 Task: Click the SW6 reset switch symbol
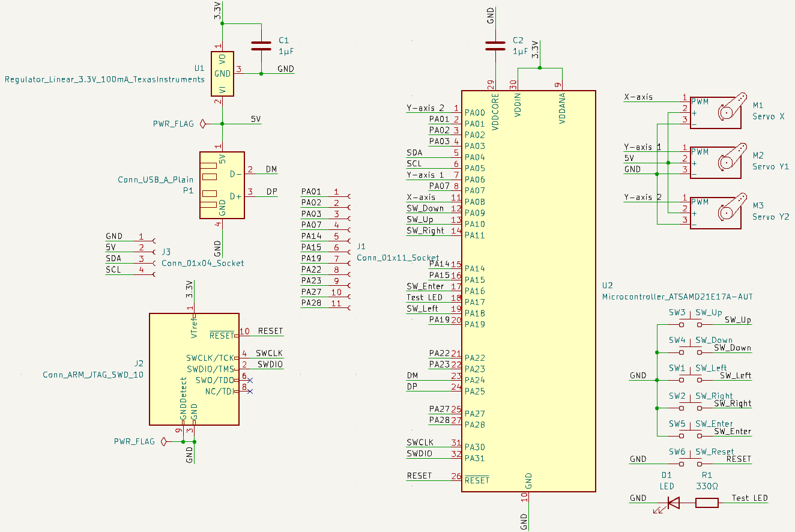pos(691,462)
